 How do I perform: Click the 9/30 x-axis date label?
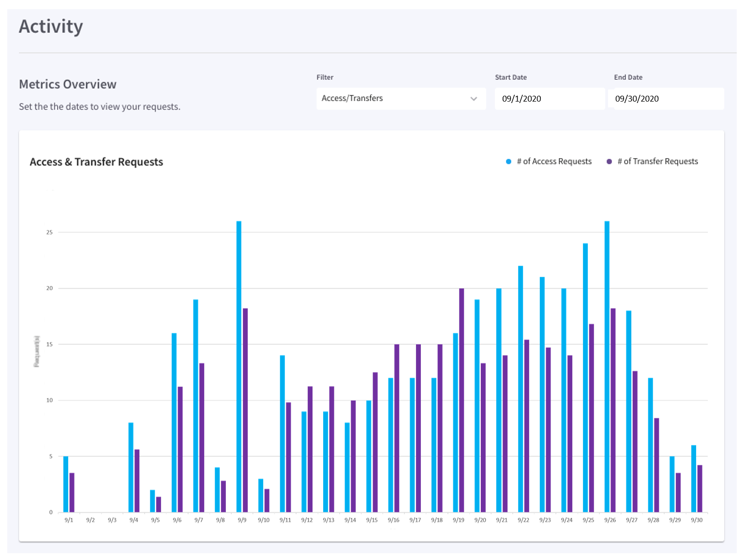697,520
